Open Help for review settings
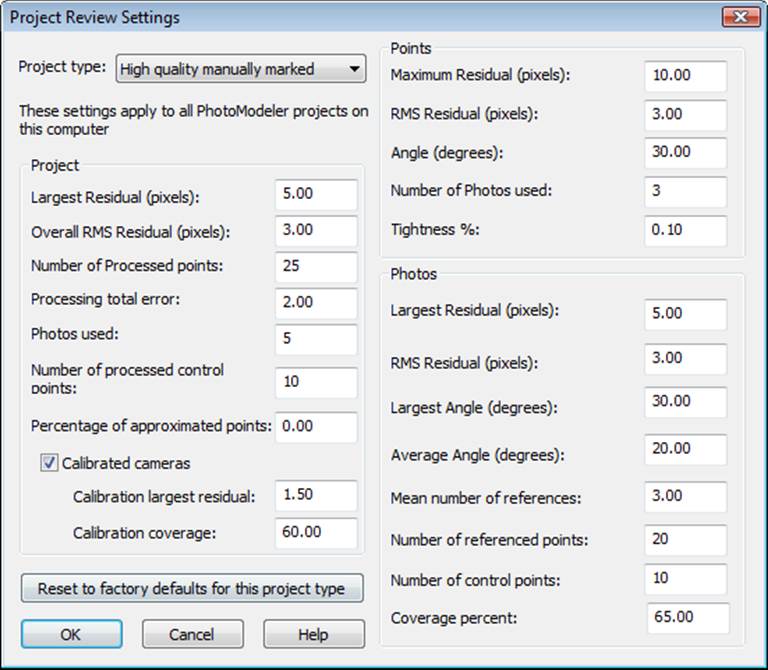Viewport: 768px width, 670px height. (313, 634)
